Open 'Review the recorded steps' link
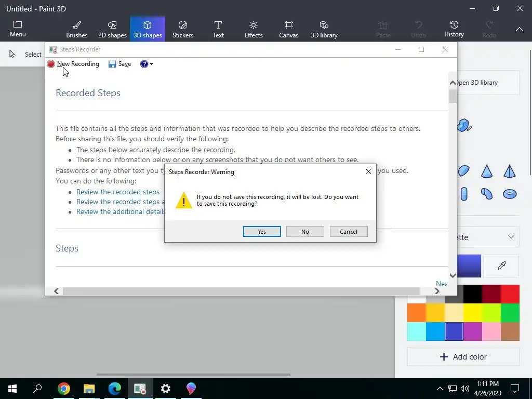 (x=118, y=192)
